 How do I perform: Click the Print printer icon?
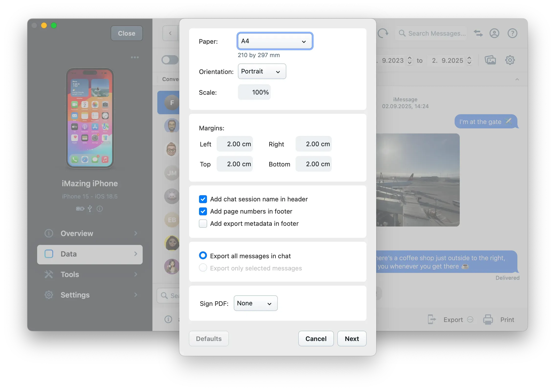pos(488,319)
